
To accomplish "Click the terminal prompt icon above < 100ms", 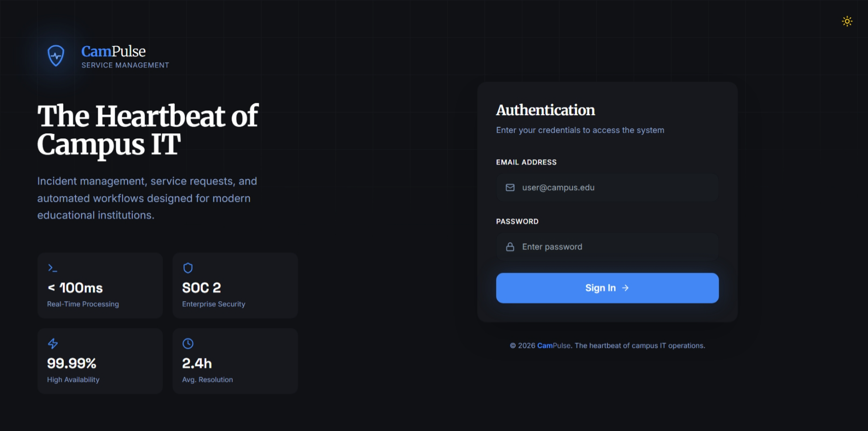I will pos(53,268).
